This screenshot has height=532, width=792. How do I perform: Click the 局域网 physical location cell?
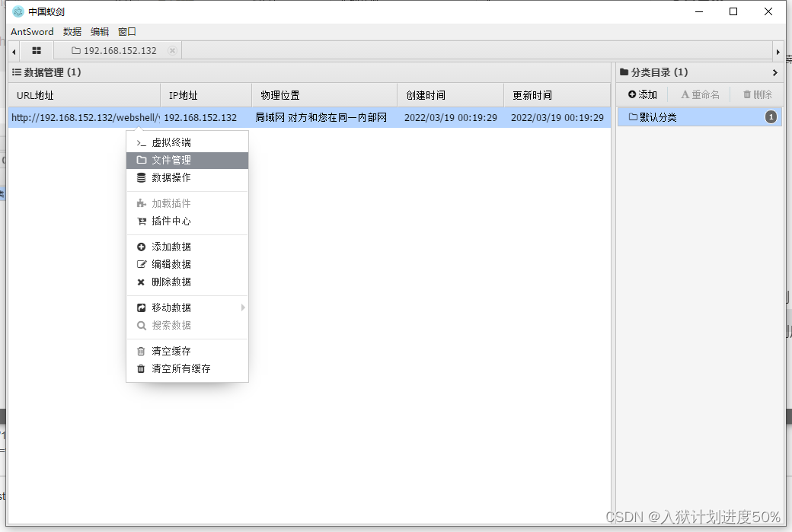[x=324, y=118]
